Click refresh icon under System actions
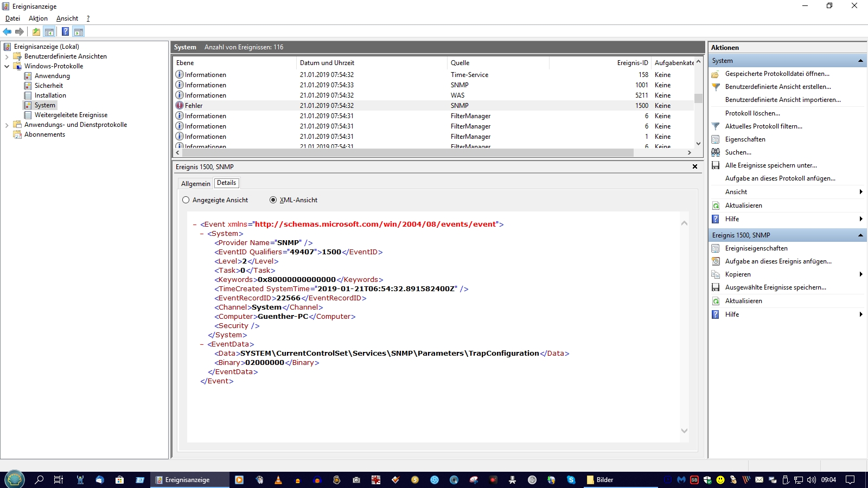This screenshot has height=488, width=868. (x=716, y=206)
